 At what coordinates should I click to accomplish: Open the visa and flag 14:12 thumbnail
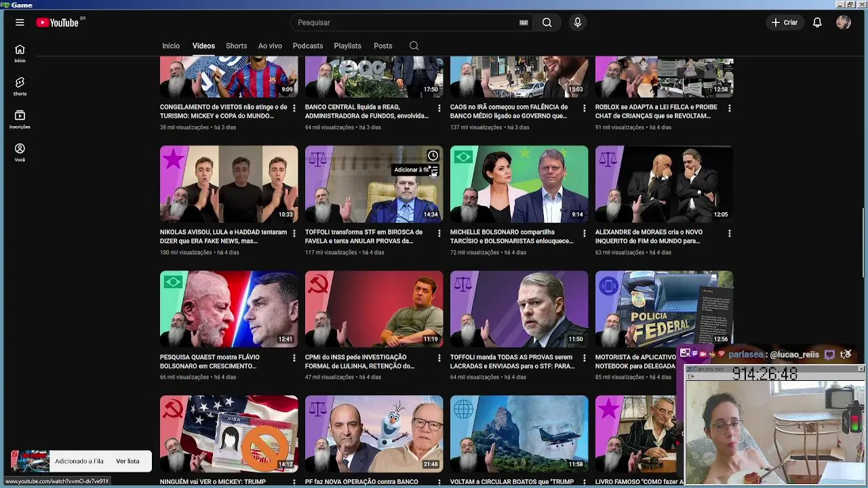point(229,434)
